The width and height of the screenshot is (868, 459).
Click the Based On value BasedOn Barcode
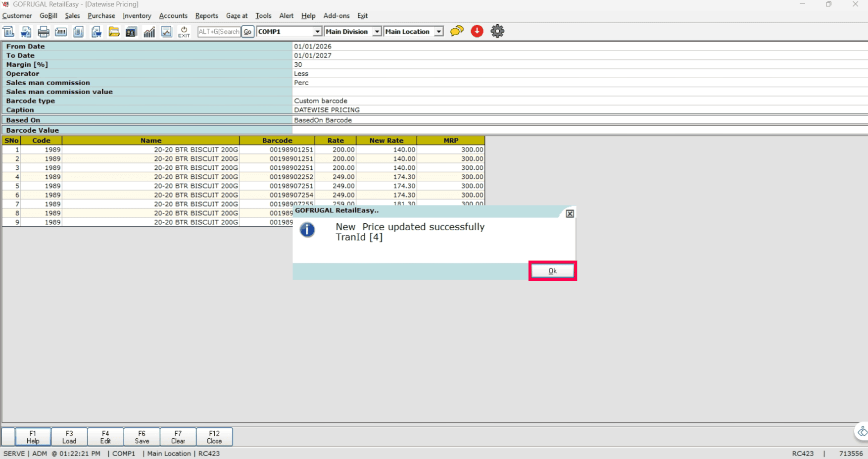(323, 120)
